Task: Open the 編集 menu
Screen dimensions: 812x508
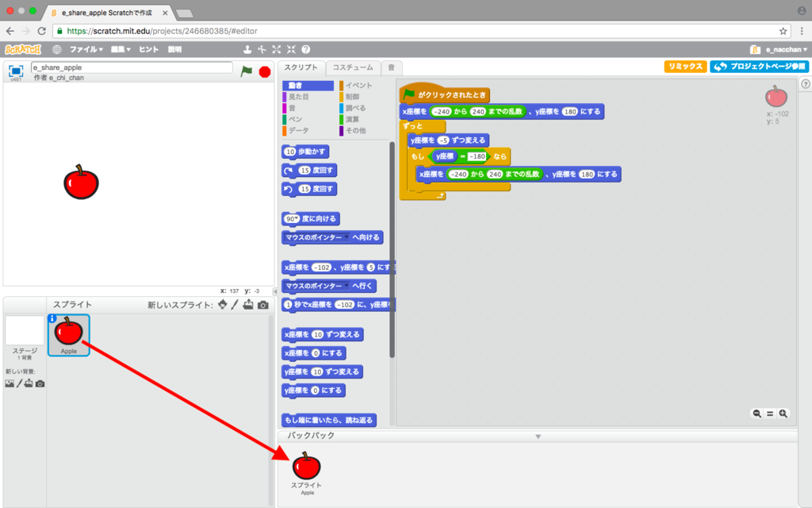Action: click(121, 49)
